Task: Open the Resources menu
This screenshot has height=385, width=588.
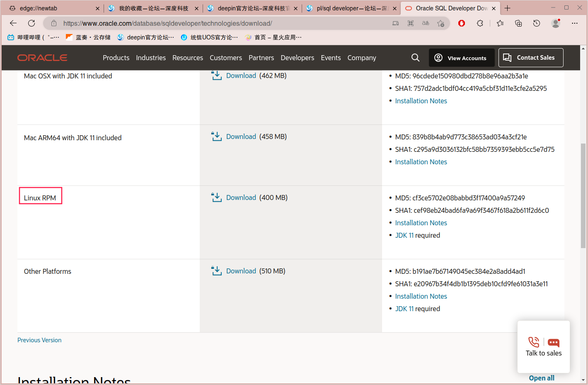Action: coord(188,58)
